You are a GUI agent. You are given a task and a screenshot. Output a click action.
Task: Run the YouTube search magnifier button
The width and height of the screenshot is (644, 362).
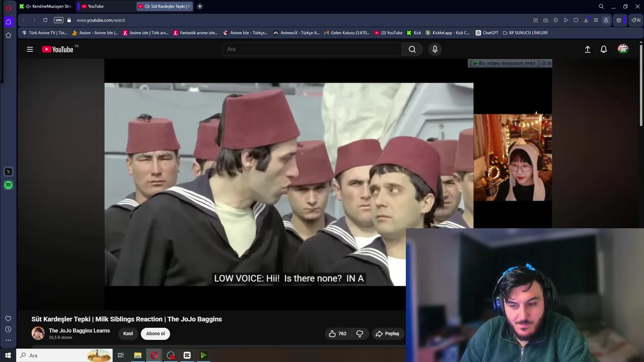[x=412, y=49]
